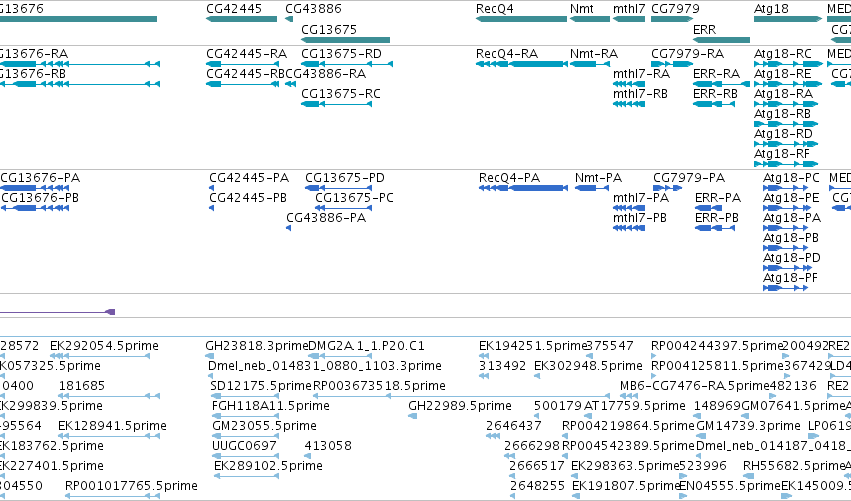The width and height of the screenshot is (851, 501).
Task: Select transcript Atg18-RA
Action: tap(786, 104)
